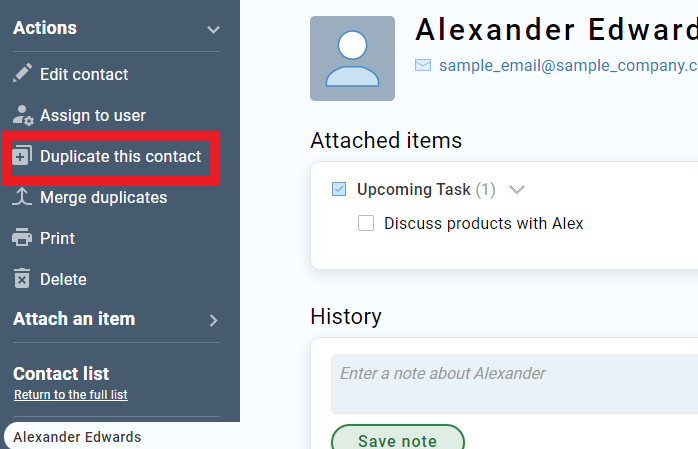Click the Merge duplicates arrow icon
The width and height of the screenshot is (698, 449).
click(x=22, y=197)
